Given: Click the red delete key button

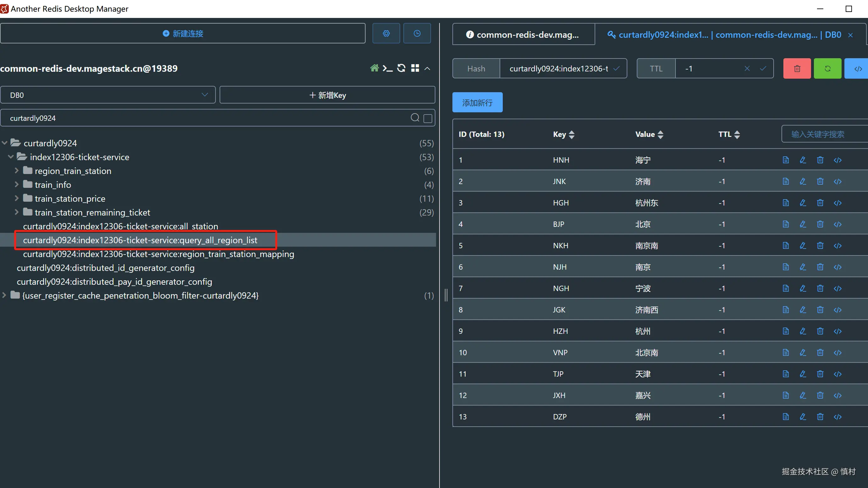Looking at the screenshot, I should coord(797,69).
